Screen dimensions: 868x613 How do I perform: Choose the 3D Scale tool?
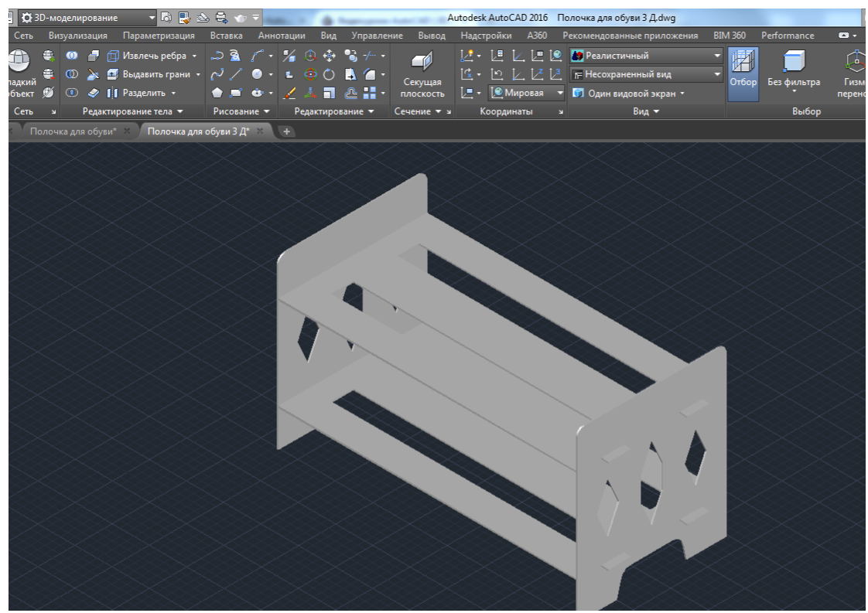pos(310,93)
